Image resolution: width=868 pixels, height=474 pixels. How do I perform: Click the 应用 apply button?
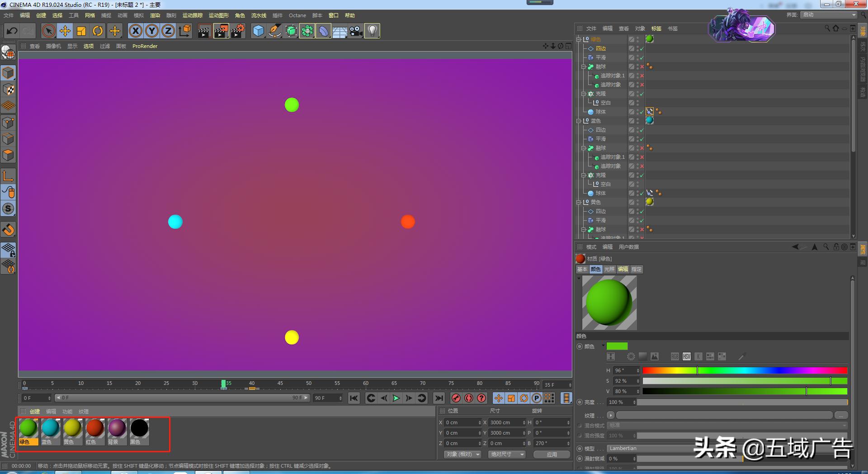(552, 454)
